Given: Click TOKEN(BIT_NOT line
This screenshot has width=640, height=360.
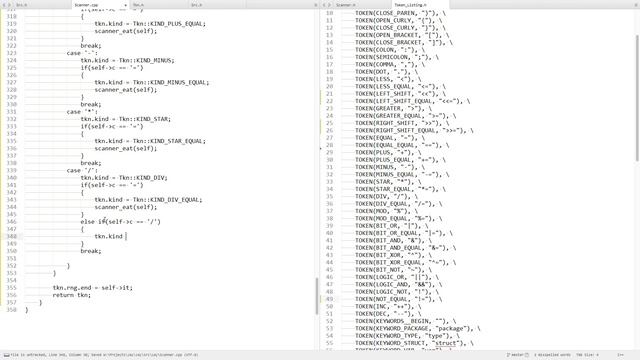Looking at the screenshot, I should coord(393,270).
